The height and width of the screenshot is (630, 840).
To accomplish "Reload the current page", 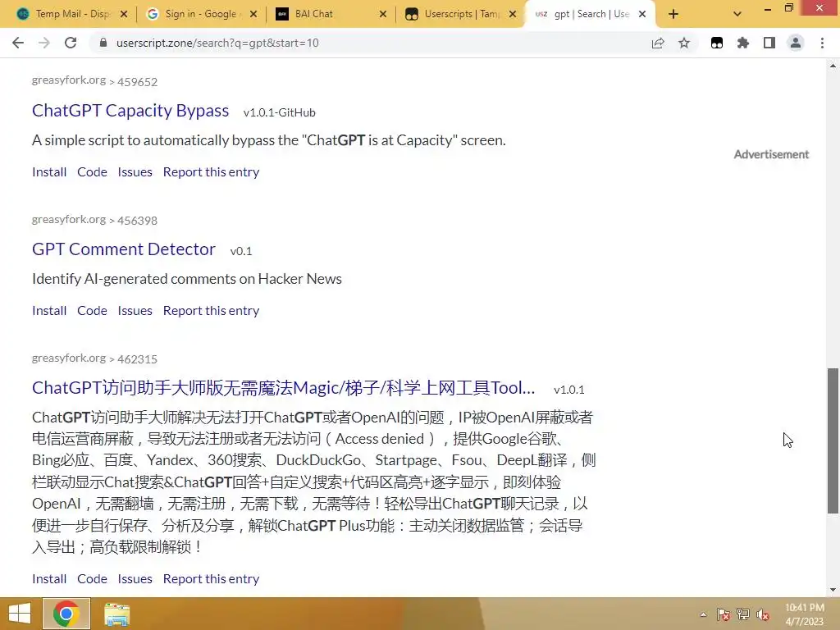I will (71, 43).
